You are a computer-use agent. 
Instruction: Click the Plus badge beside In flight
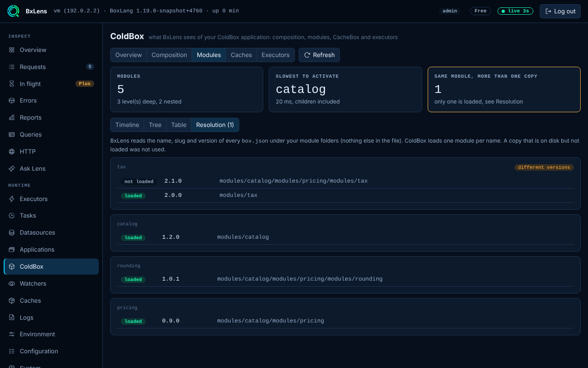tap(85, 84)
